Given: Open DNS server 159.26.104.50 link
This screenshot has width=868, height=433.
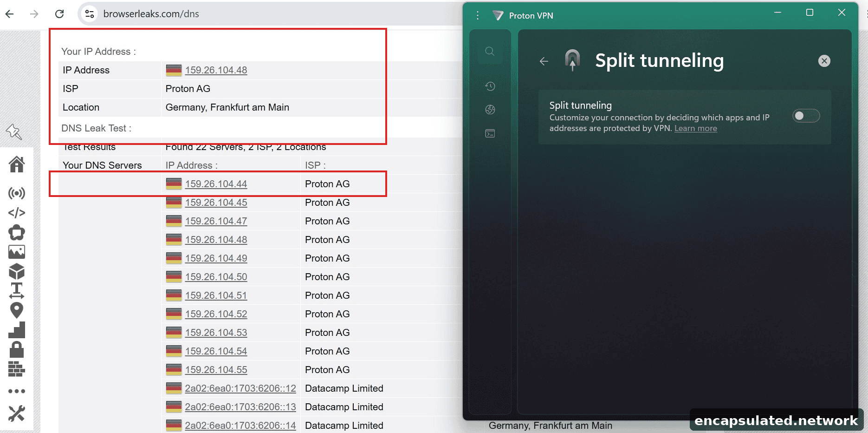Looking at the screenshot, I should coord(216,277).
